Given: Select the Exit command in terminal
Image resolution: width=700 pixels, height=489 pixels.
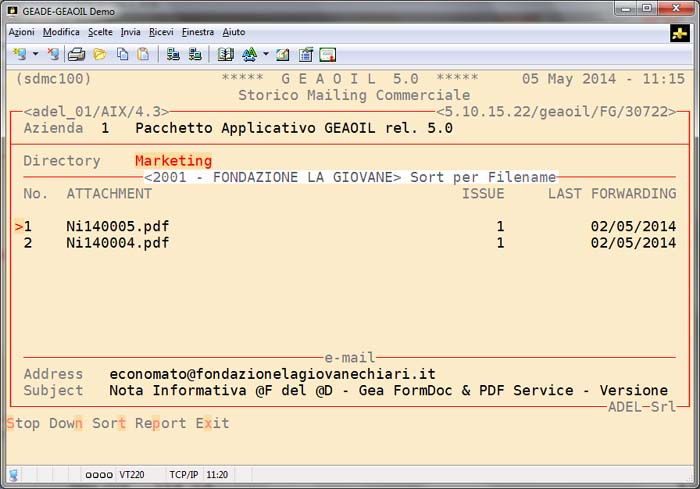Looking at the screenshot, I should [212, 423].
